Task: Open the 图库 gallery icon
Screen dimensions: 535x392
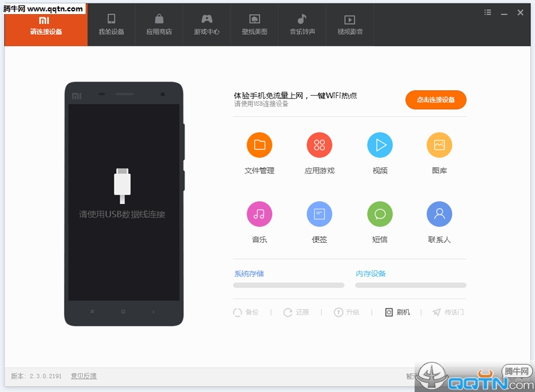Action: click(x=439, y=145)
